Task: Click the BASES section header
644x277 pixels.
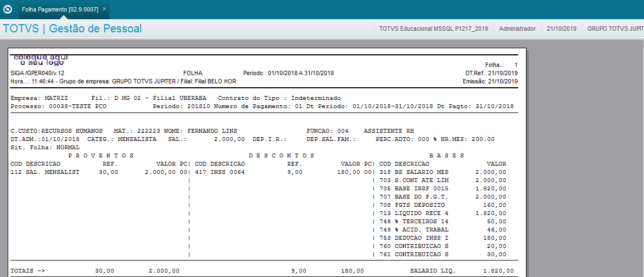Action: [447, 156]
